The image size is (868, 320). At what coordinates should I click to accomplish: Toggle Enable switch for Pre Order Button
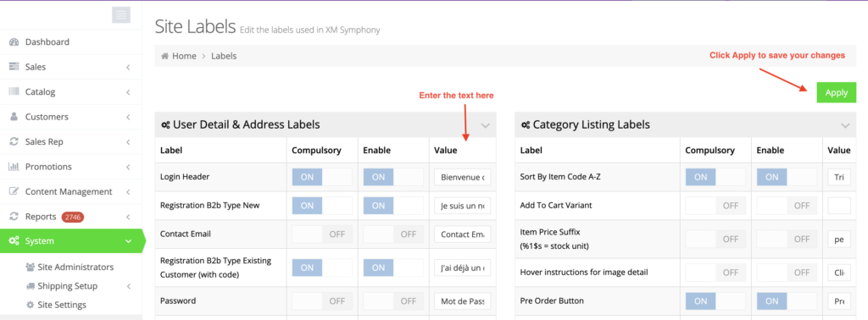(787, 301)
